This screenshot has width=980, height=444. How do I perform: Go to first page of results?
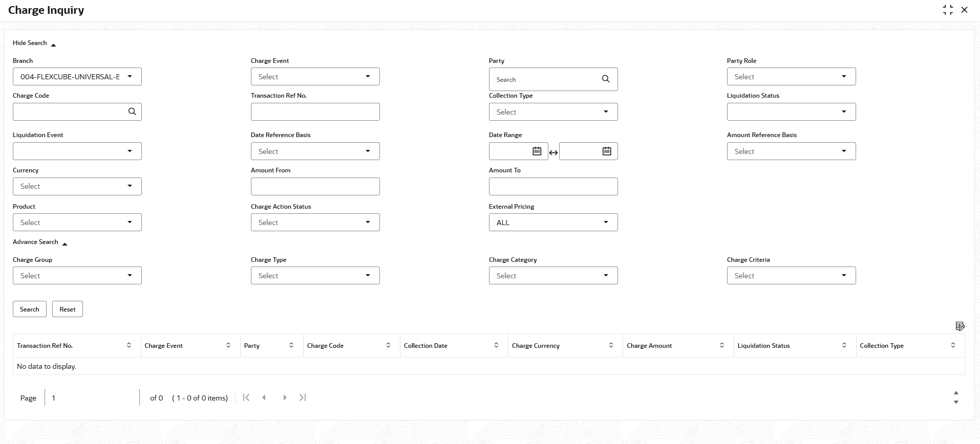click(x=246, y=397)
